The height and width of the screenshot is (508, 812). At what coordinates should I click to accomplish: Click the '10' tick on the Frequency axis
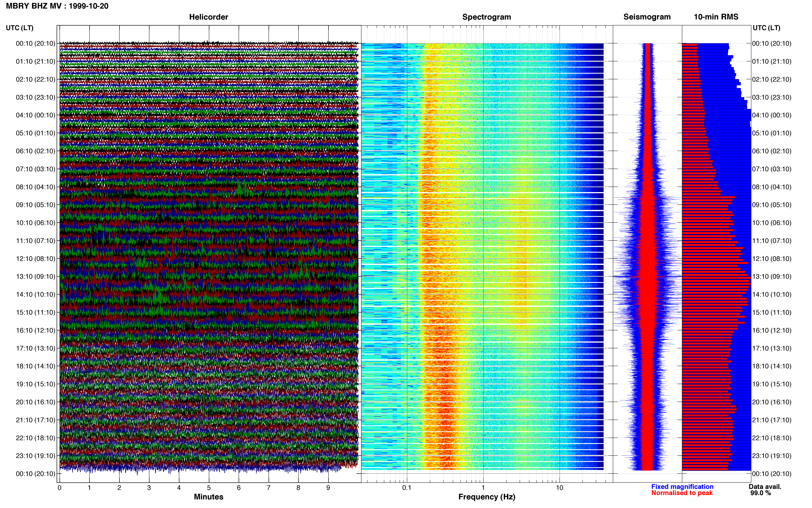coord(559,488)
